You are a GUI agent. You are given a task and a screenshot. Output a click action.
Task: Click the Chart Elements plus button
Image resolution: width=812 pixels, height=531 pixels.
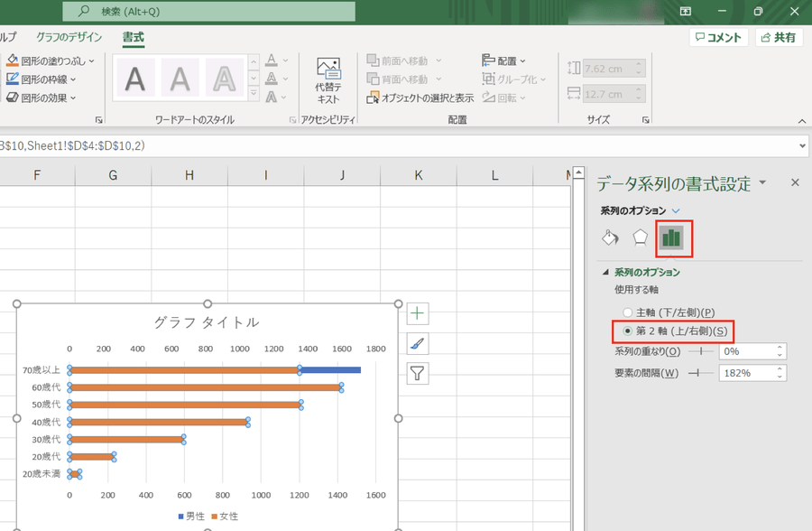[418, 313]
